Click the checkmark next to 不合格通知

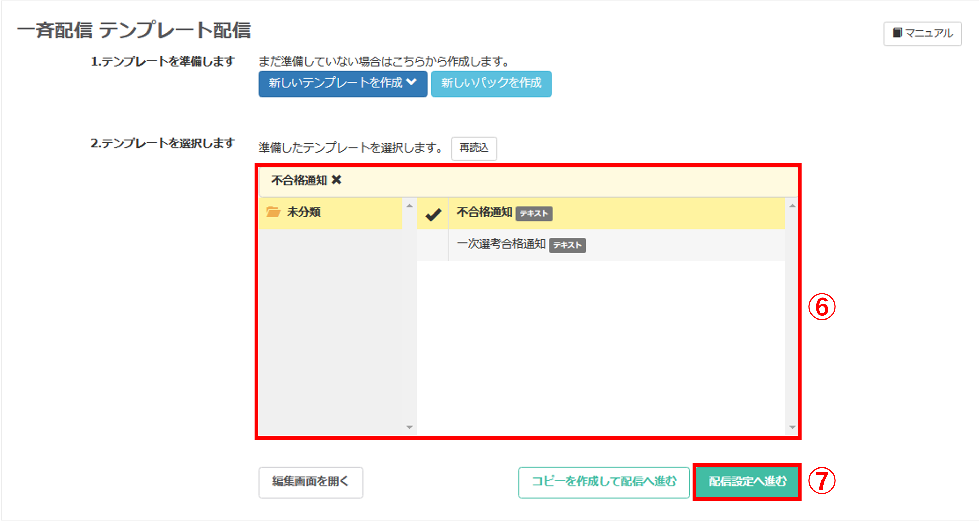[433, 214]
